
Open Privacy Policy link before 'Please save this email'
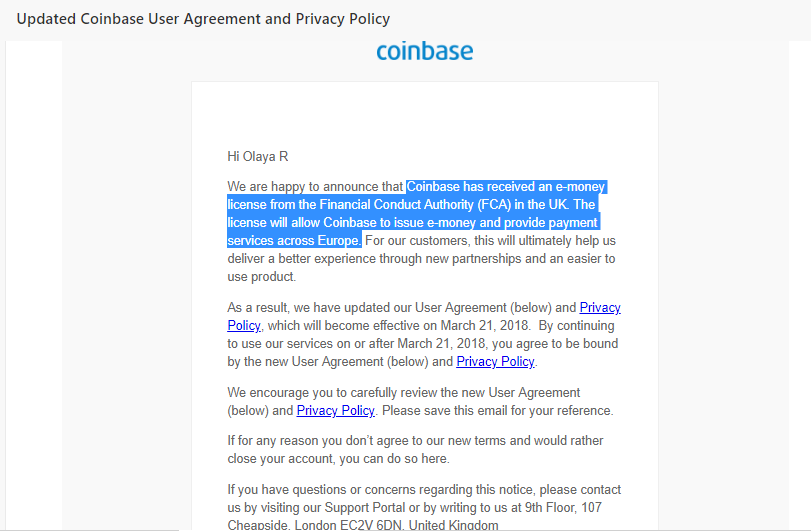[x=335, y=410]
